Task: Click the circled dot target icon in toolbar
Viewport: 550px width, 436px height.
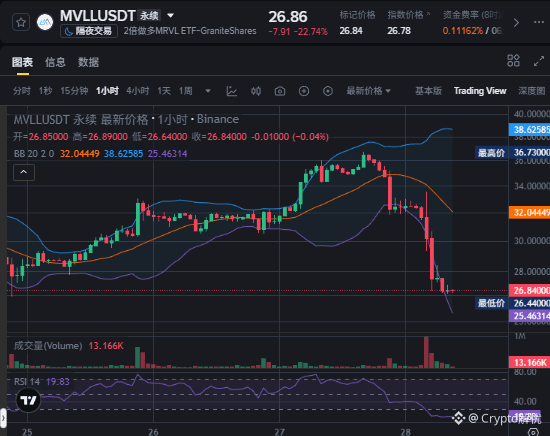Action: click(328, 91)
